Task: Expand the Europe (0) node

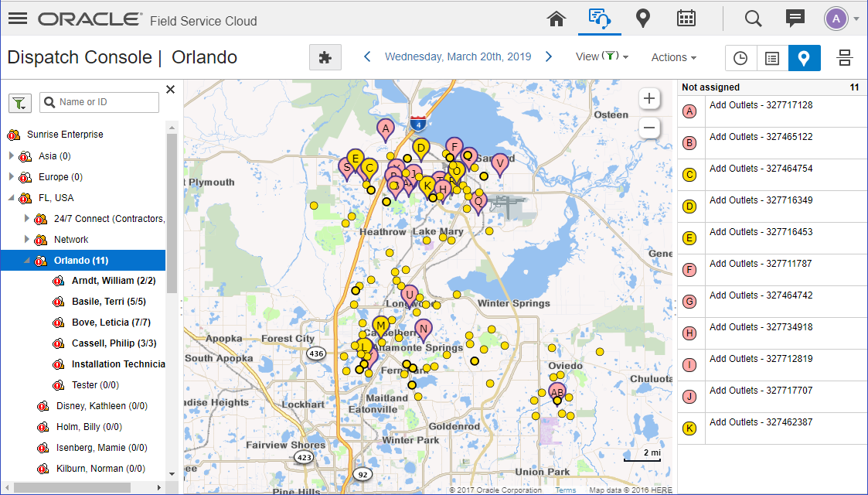Action: [12, 176]
